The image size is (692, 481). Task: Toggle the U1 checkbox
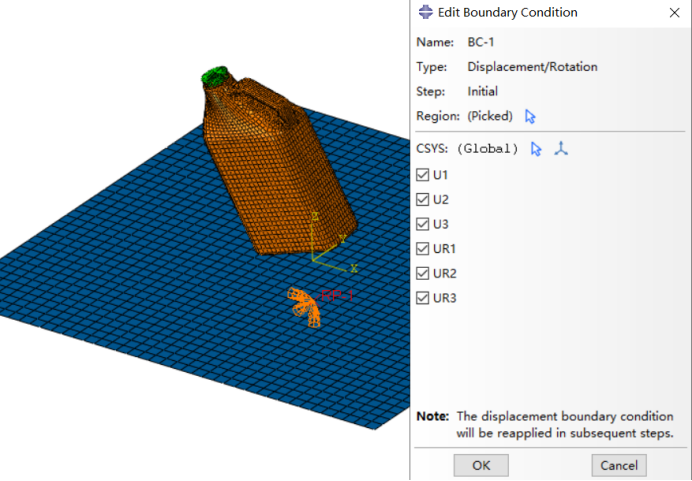click(x=422, y=175)
